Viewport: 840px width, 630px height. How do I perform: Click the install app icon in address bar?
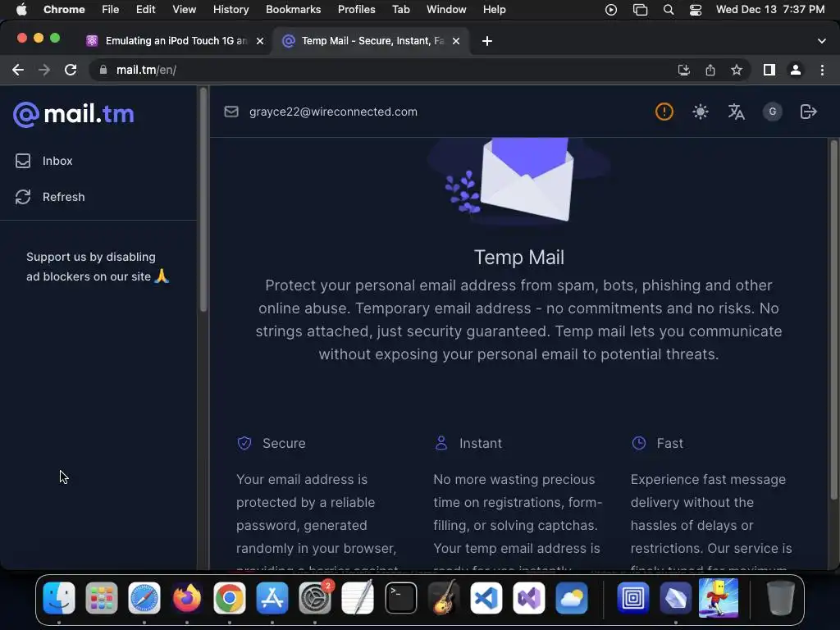[683, 70]
